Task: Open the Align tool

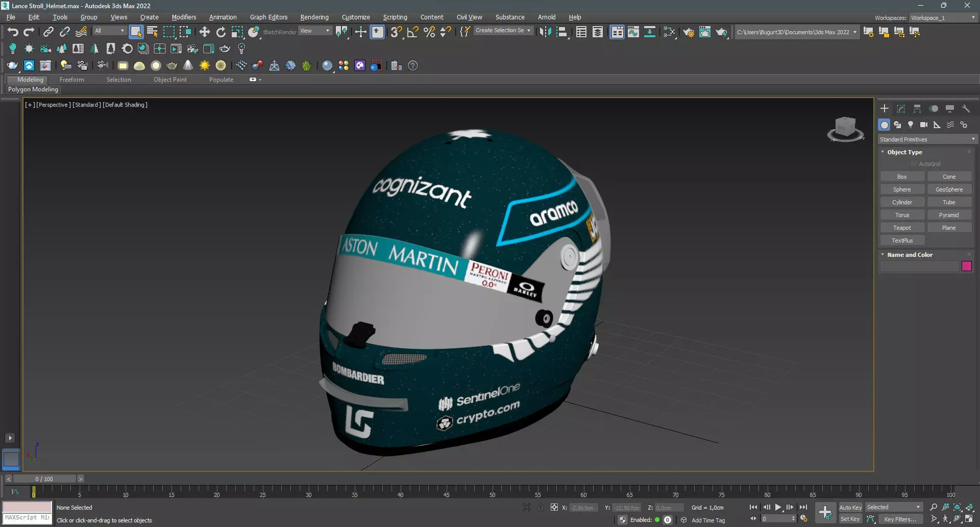Action: click(x=561, y=32)
